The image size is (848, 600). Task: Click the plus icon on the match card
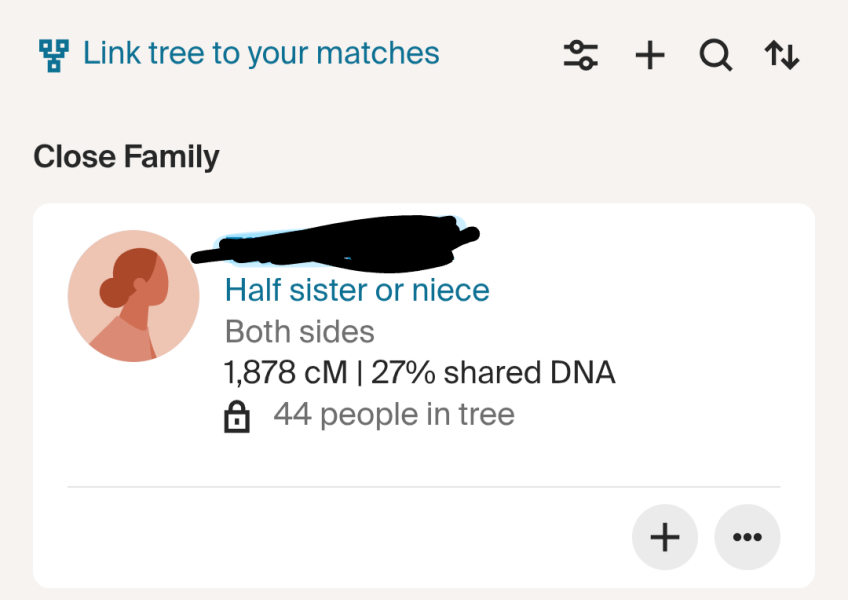click(x=664, y=537)
